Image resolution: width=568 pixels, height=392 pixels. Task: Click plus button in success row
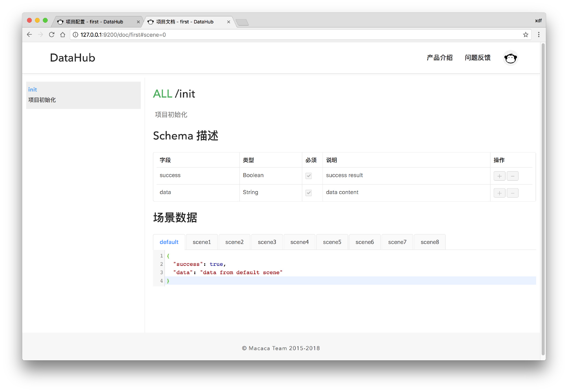pyautogui.click(x=499, y=176)
